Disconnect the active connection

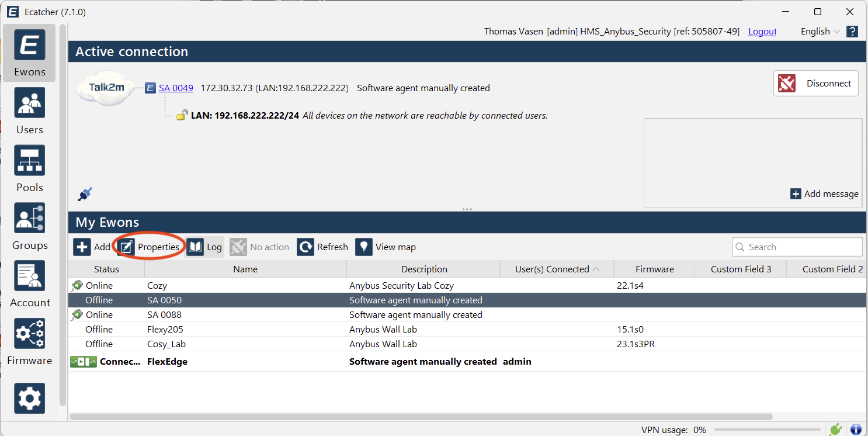pos(815,84)
